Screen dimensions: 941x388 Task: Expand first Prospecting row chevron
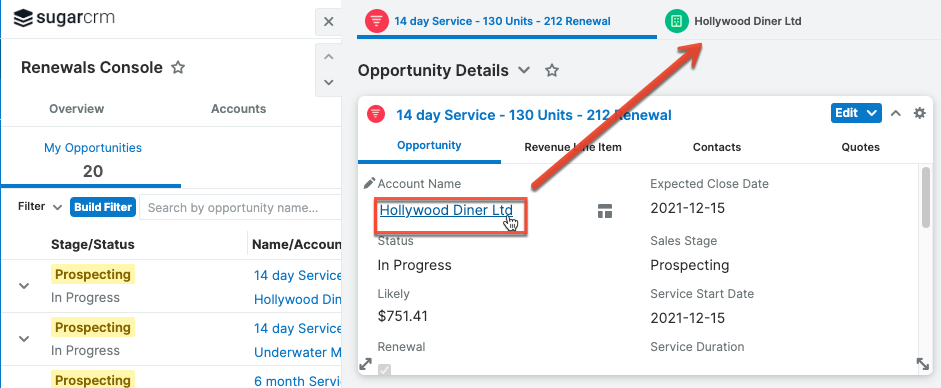point(24,285)
